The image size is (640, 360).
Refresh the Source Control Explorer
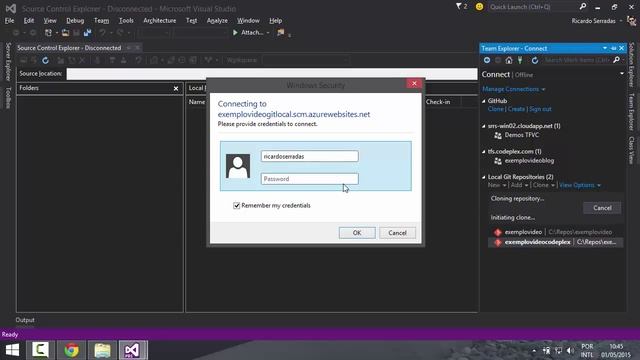[x=45, y=60]
